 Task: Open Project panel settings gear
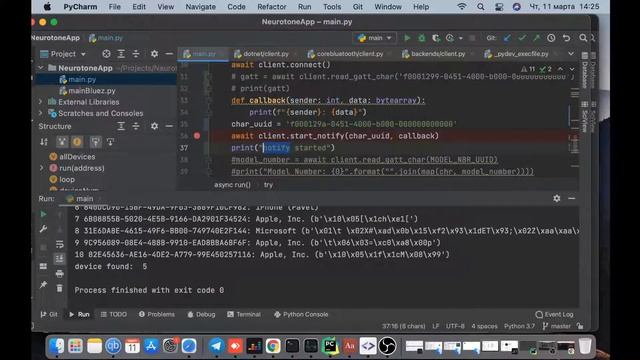pyautogui.click(x=154, y=54)
